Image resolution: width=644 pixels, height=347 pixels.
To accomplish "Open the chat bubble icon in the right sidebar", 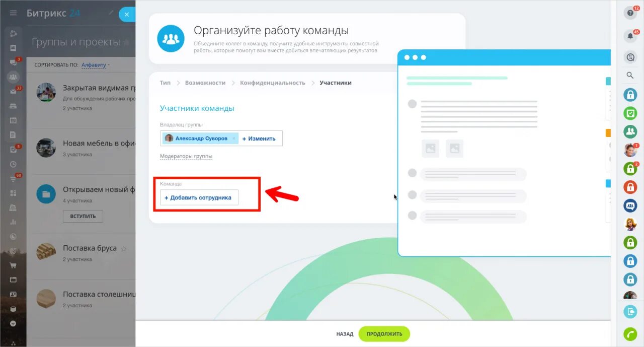I will point(630,57).
